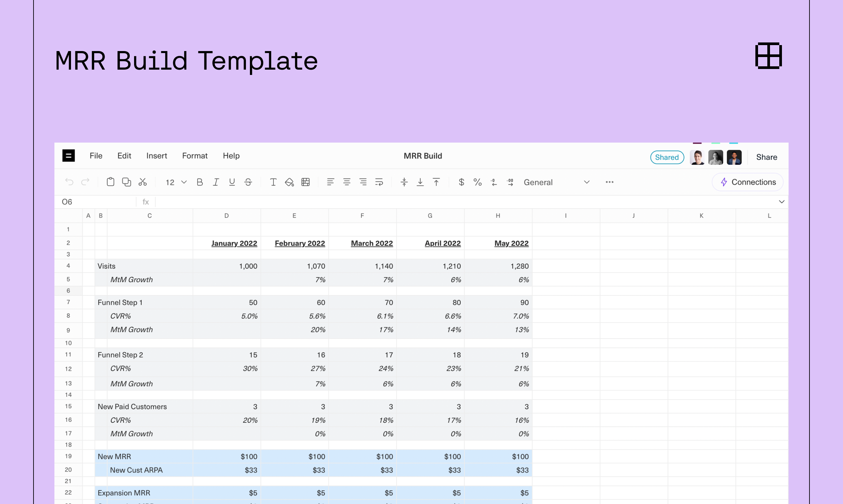This screenshot has width=843, height=504.
Task: Click the percent format icon
Action: pos(477,182)
